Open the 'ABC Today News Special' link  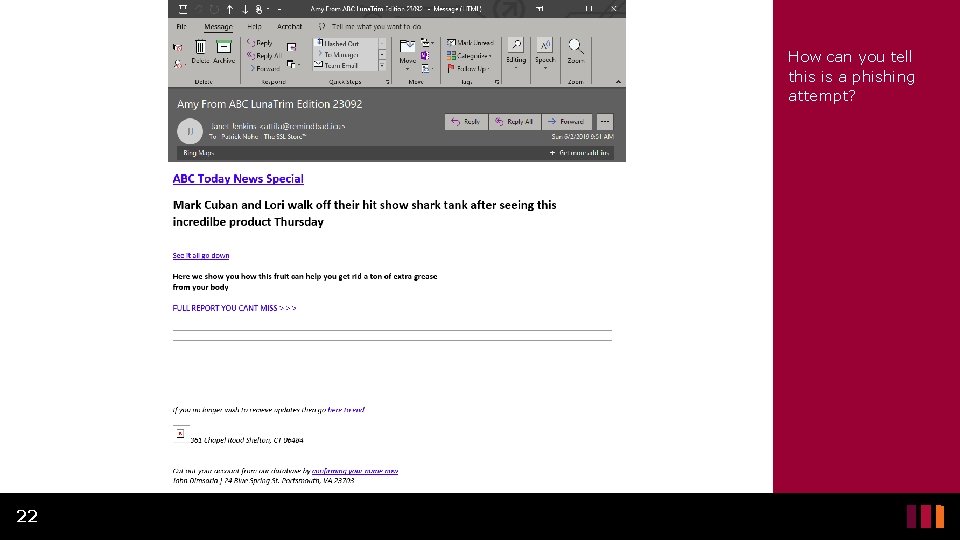tap(238, 179)
